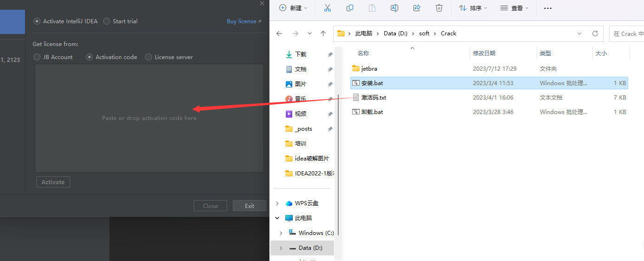Click the pin icon beside 视频

(330, 114)
